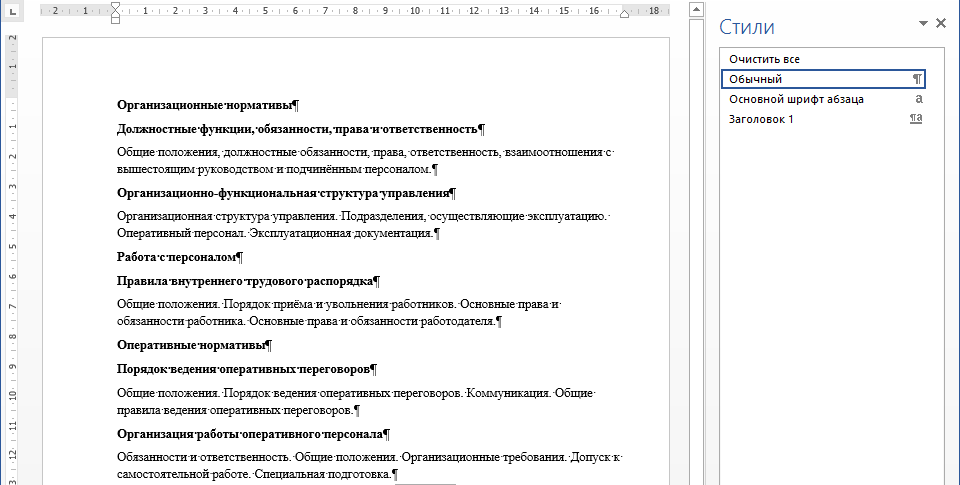
Task: Click the vertical scrollbar track below arrow
Action: (x=697, y=250)
